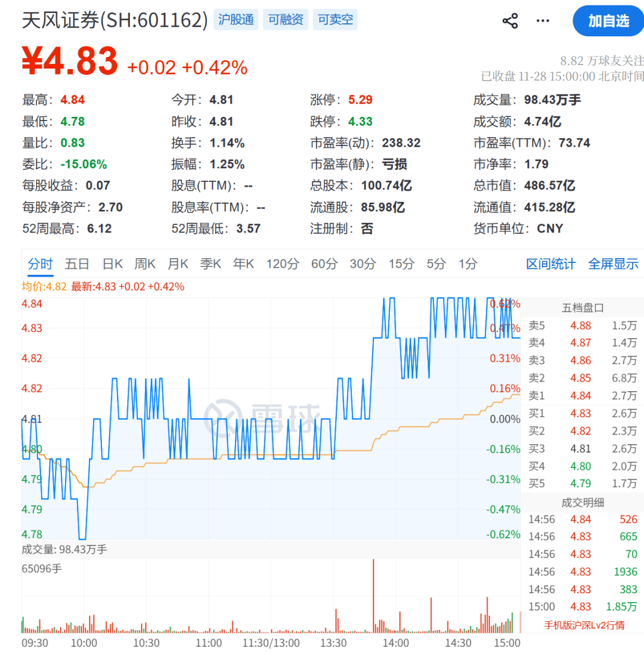The width and height of the screenshot is (644, 654).
Task: Open the 1分 chart view
Action: coord(467,264)
